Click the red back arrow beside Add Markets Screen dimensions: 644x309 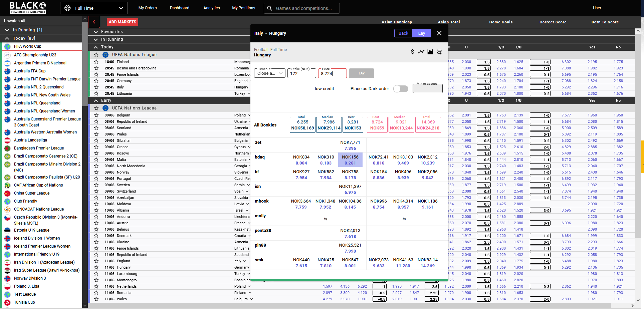point(94,22)
